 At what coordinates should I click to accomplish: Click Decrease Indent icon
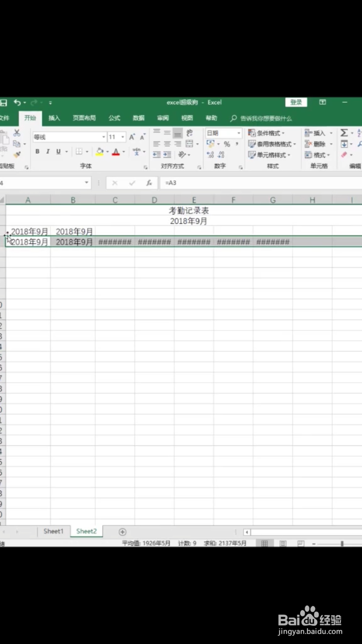tap(156, 155)
